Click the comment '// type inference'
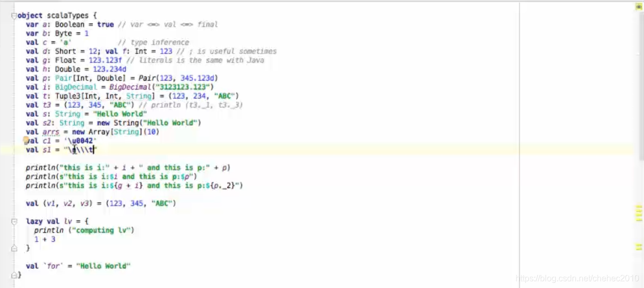Screen dimensions: 644x288 pyautogui.click(x=153, y=42)
